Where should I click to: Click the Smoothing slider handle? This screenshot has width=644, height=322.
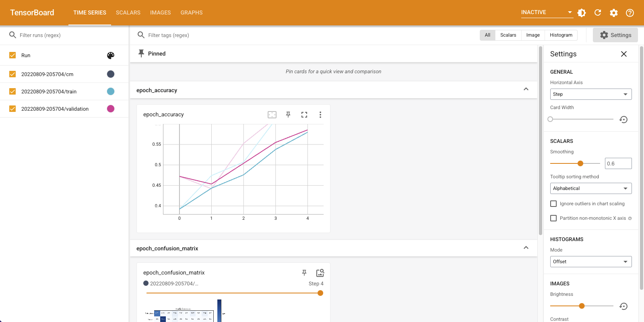coord(580,163)
